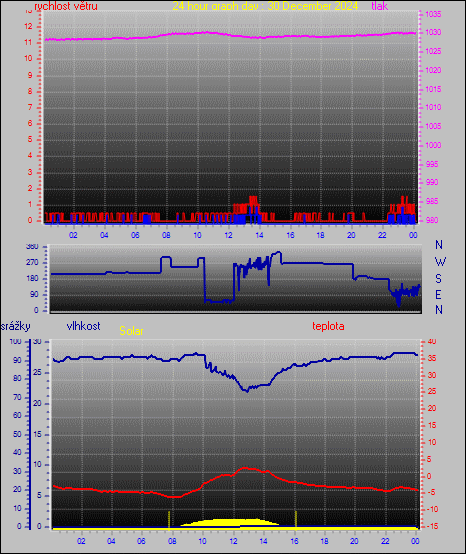Click the 'W' wind direction letter

point(440,262)
